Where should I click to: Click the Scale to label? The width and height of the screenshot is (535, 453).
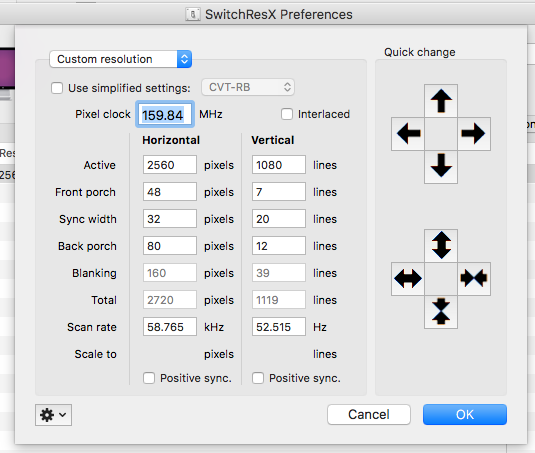pos(96,354)
